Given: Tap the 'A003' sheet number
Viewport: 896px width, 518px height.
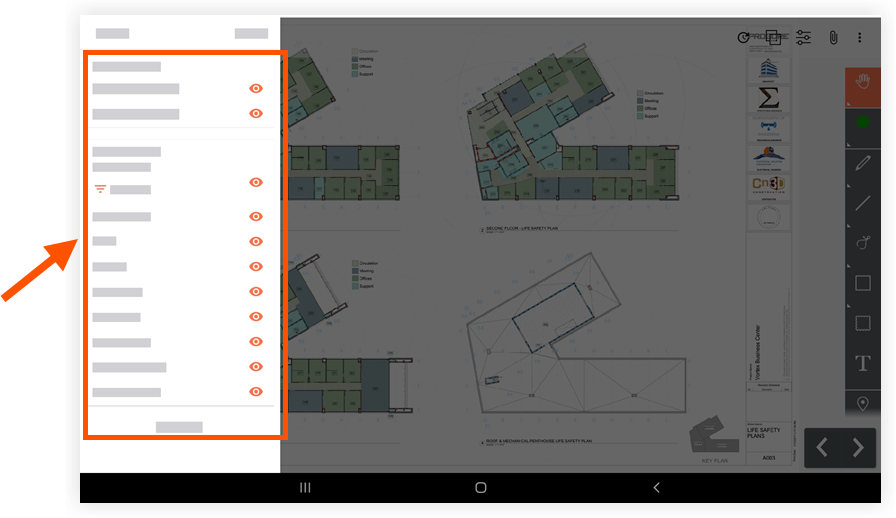Looking at the screenshot, I should point(769,457).
